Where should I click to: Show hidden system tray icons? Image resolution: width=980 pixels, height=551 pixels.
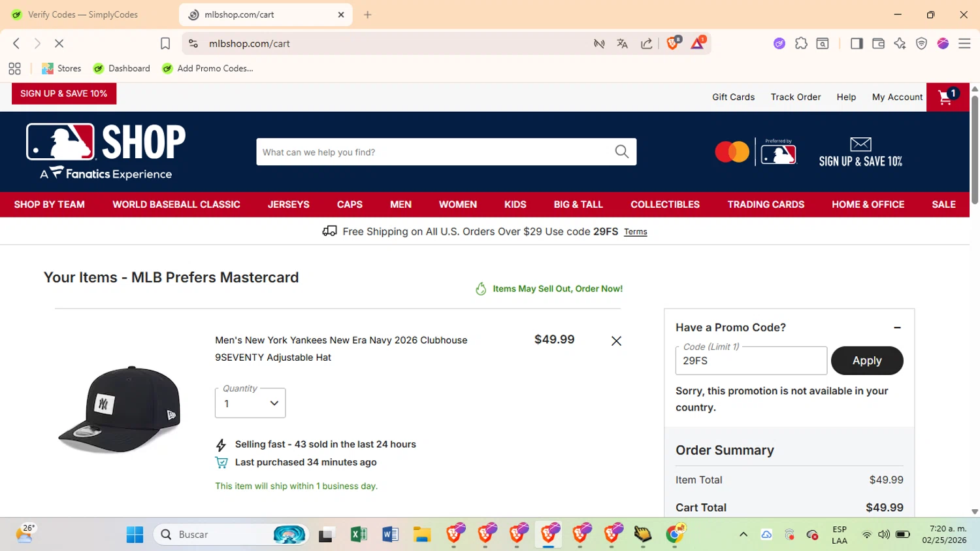pyautogui.click(x=743, y=535)
